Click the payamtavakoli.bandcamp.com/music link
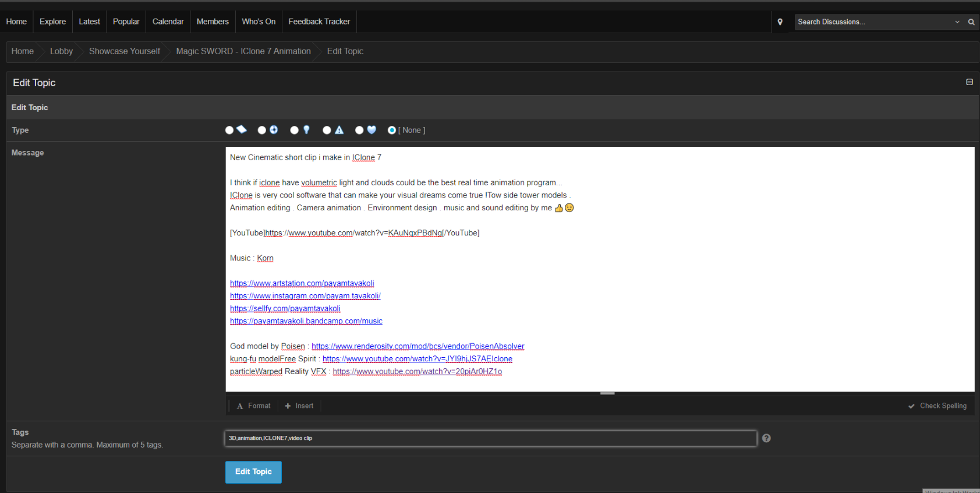 click(306, 321)
